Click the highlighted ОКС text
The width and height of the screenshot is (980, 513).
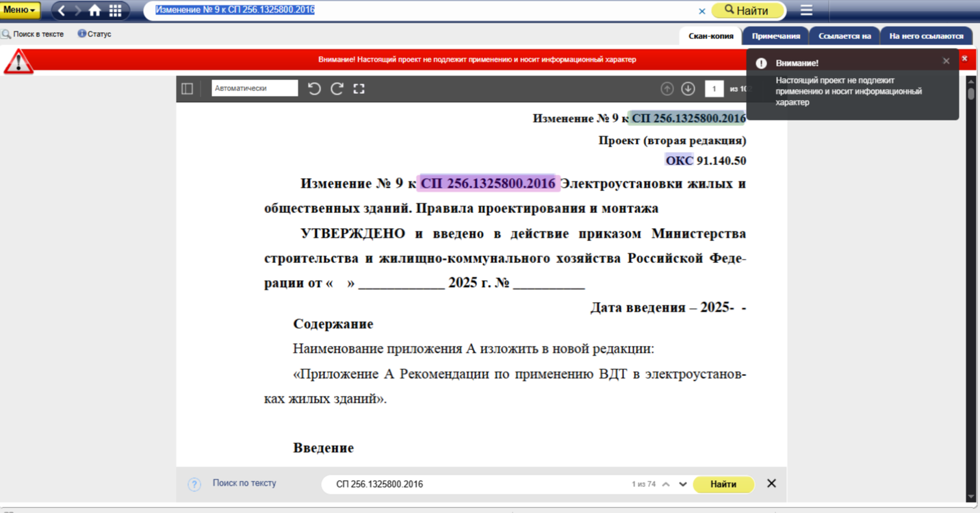(x=679, y=161)
